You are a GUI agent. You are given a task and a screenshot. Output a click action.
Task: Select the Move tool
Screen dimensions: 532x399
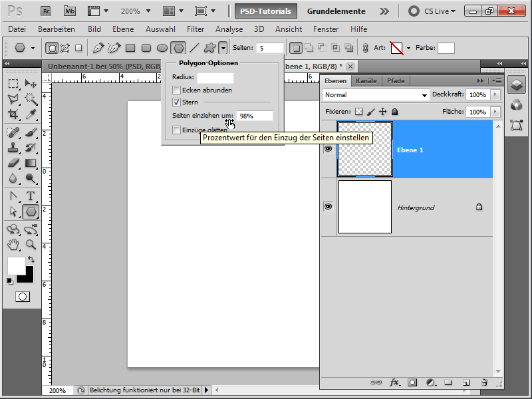click(31, 84)
